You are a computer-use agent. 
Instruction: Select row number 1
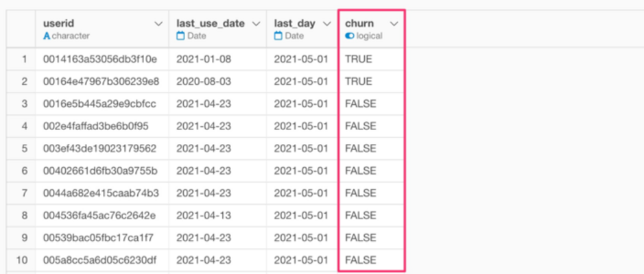(24, 59)
